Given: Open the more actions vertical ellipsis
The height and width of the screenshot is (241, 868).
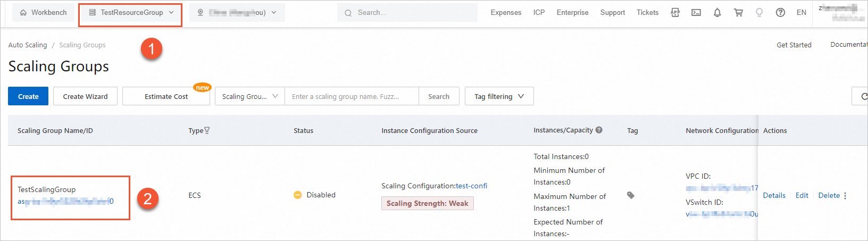Looking at the screenshot, I should [x=845, y=196].
